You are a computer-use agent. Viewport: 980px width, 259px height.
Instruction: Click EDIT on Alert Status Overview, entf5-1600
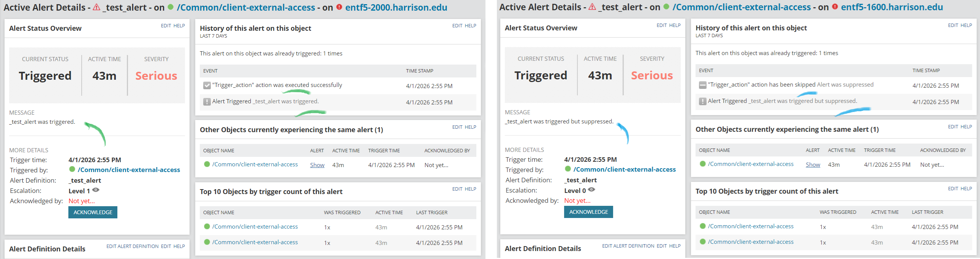pos(662,25)
